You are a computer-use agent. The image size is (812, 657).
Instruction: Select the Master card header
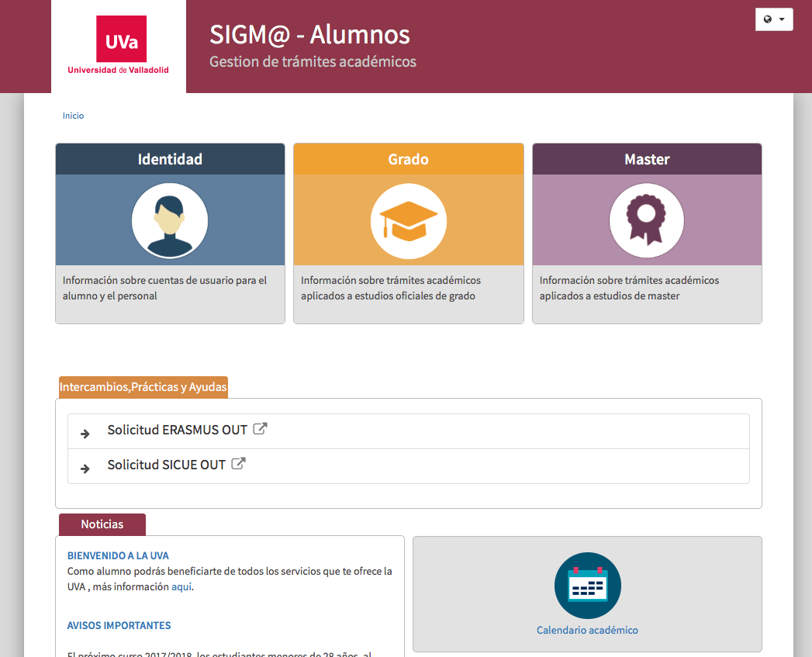point(647,159)
